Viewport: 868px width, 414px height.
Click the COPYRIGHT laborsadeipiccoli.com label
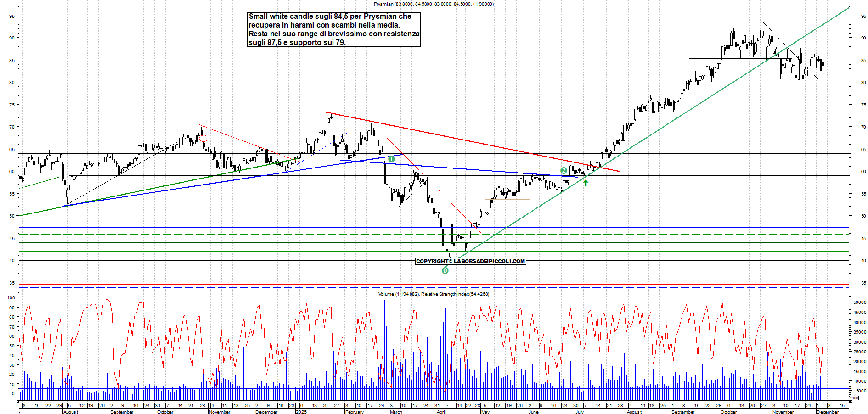tap(470, 261)
